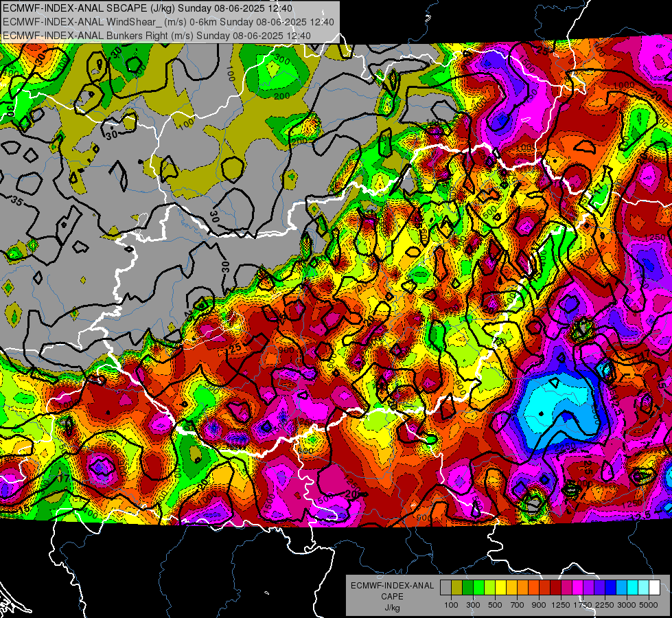
Task: Click the 5000 tick label in the legend
Action: tap(649, 605)
